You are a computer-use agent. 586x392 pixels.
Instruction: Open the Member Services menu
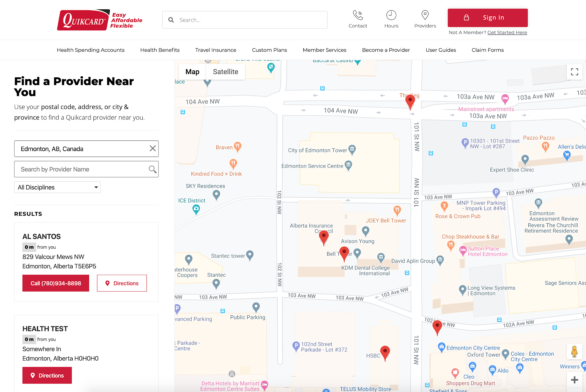[x=324, y=50]
